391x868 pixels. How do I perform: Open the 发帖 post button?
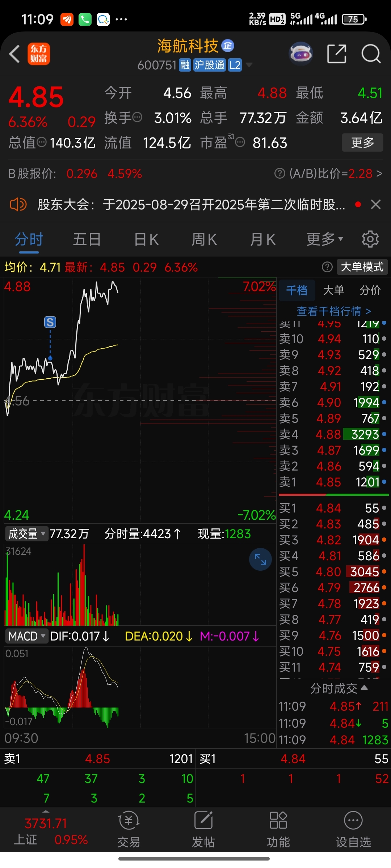(203, 830)
